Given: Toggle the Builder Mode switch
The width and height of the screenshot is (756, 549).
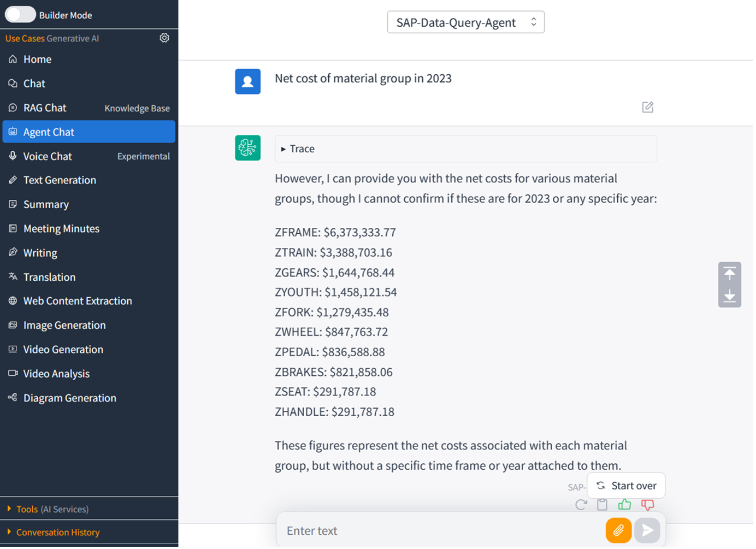Looking at the screenshot, I should coord(21,15).
